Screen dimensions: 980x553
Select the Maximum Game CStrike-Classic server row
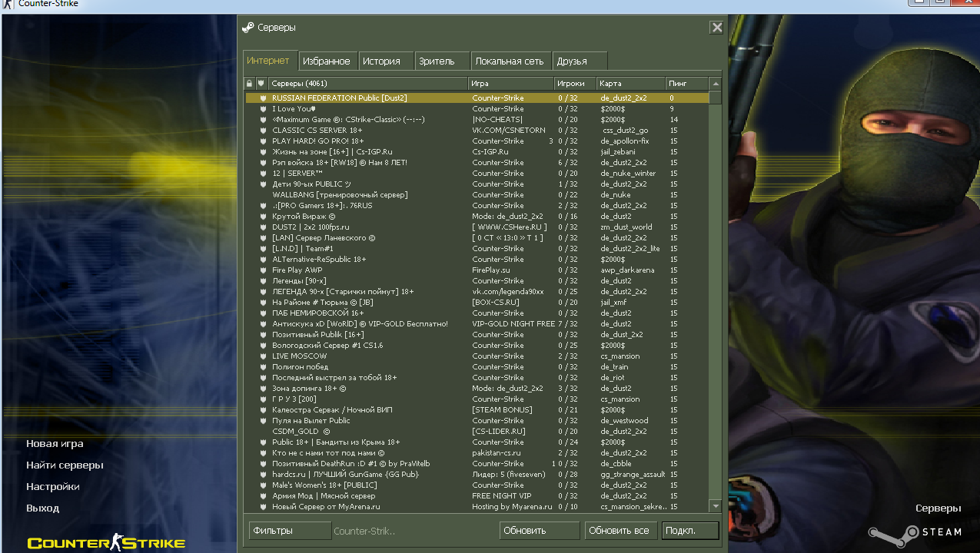click(477, 120)
